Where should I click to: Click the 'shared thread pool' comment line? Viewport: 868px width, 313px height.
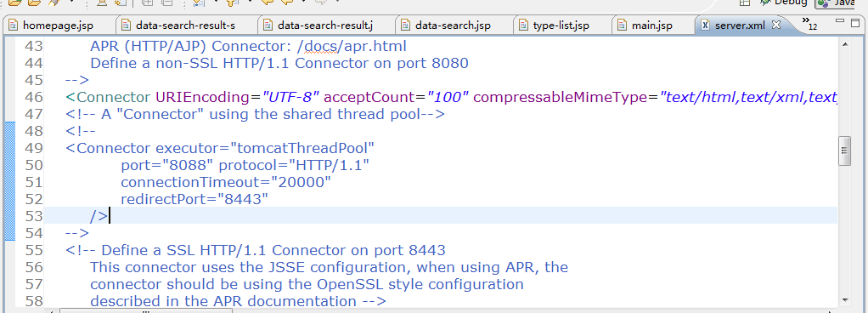[255, 115]
